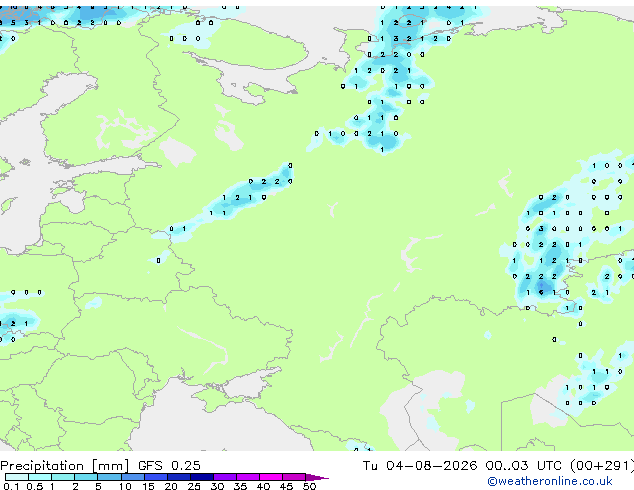The width and height of the screenshot is (634, 490).
Task: Select the 35–40 mm legend color swatch
Action: coord(247,477)
